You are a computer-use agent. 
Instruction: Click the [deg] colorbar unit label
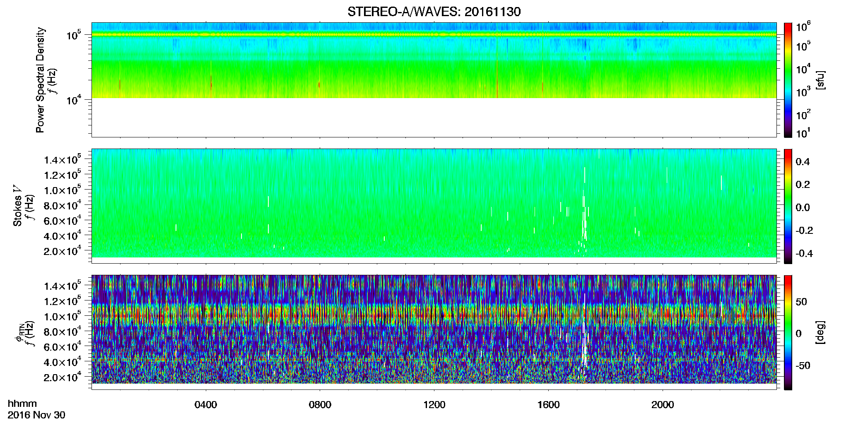[820, 332]
